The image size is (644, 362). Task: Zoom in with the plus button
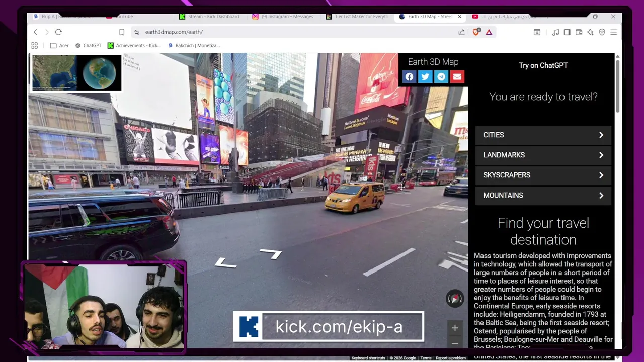tap(455, 328)
